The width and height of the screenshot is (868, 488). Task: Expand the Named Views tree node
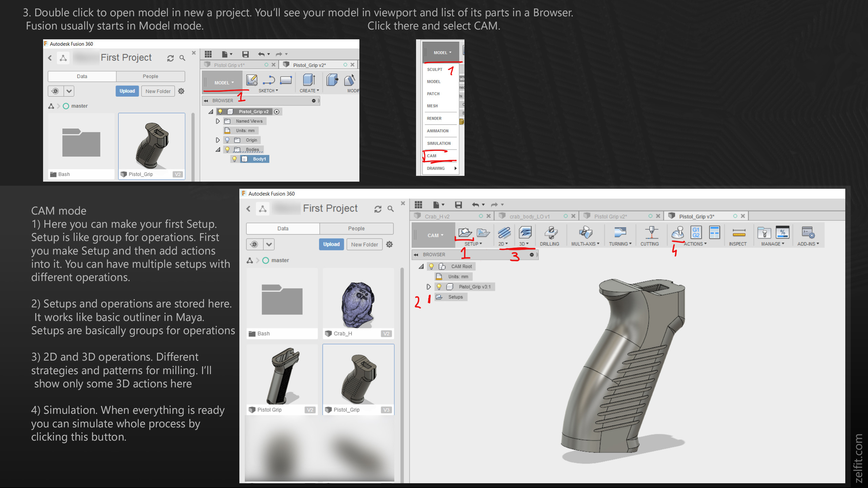point(218,121)
